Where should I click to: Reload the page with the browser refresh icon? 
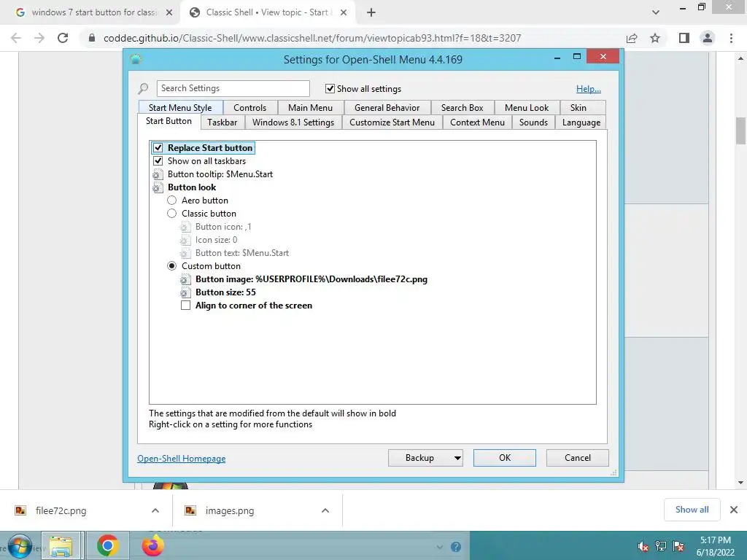[63, 38]
